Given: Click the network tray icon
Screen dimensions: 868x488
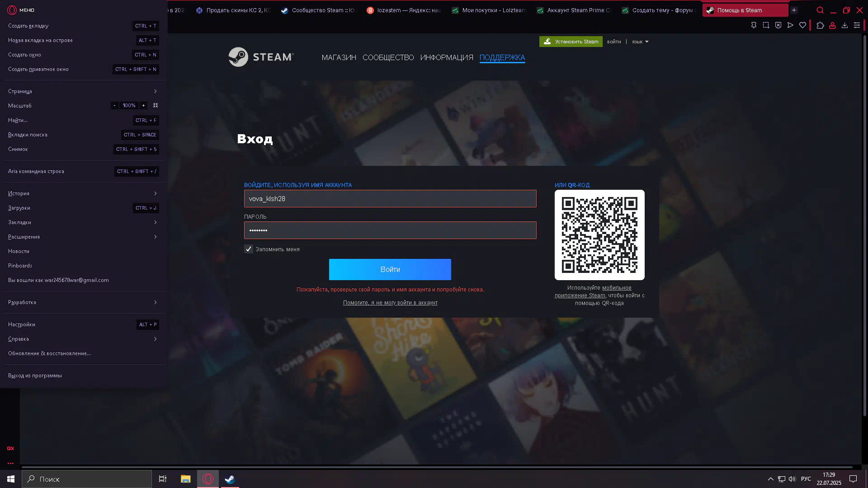Looking at the screenshot, I should 781,479.
